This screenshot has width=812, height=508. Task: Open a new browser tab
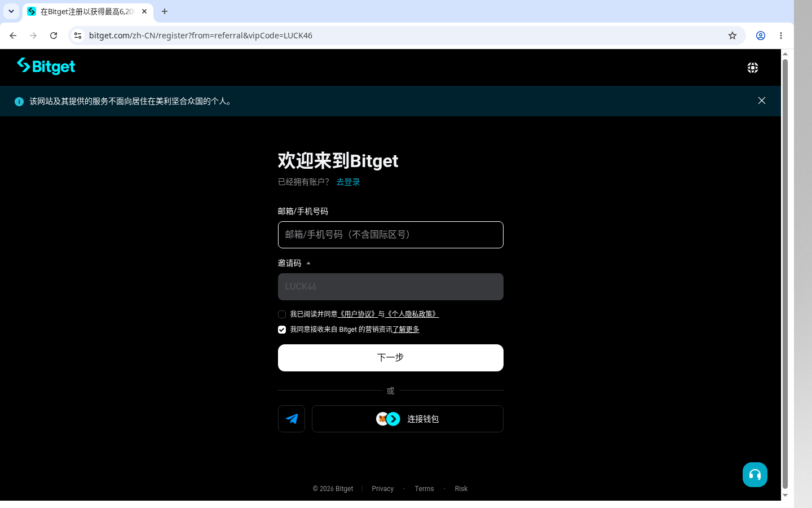pos(165,11)
